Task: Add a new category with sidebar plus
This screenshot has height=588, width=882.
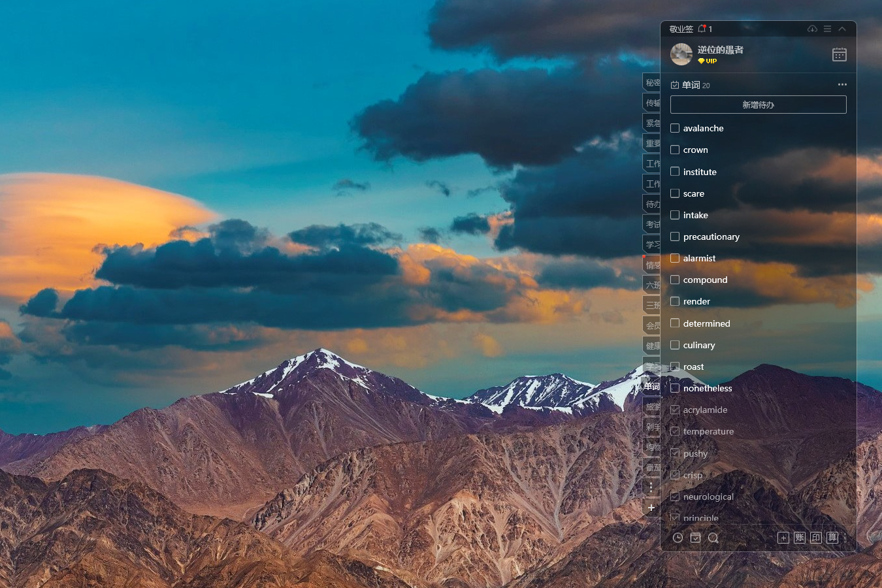Action: pyautogui.click(x=651, y=508)
